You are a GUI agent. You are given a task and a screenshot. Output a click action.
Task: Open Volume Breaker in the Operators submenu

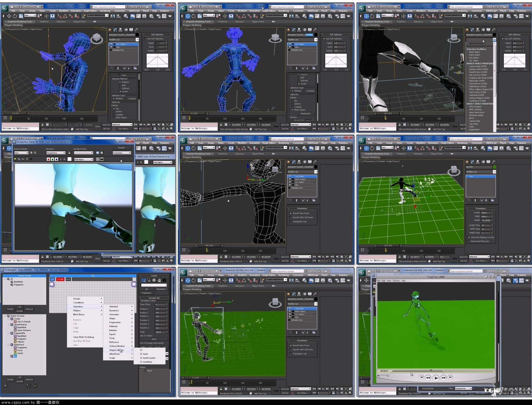click(118, 346)
